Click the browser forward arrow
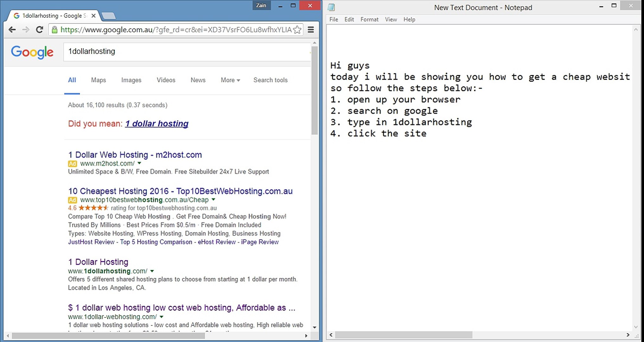The height and width of the screenshot is (342, 644). click(26, 30)
